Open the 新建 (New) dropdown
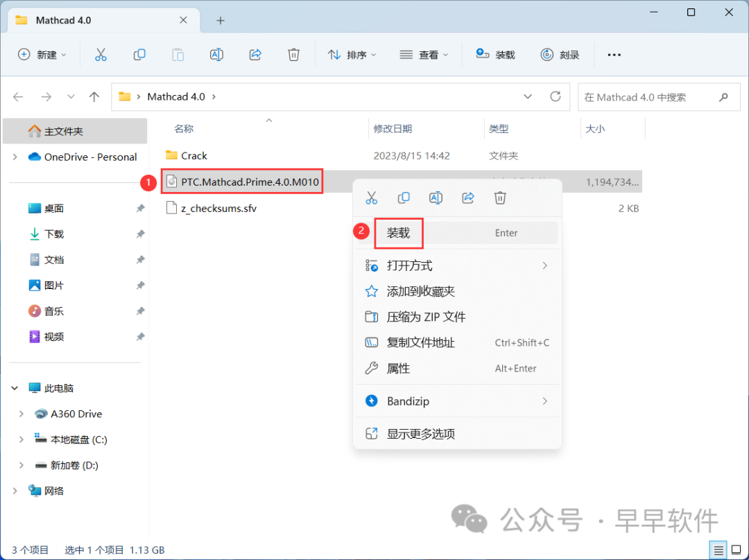The image size is (749, 560). coord(42,55)
